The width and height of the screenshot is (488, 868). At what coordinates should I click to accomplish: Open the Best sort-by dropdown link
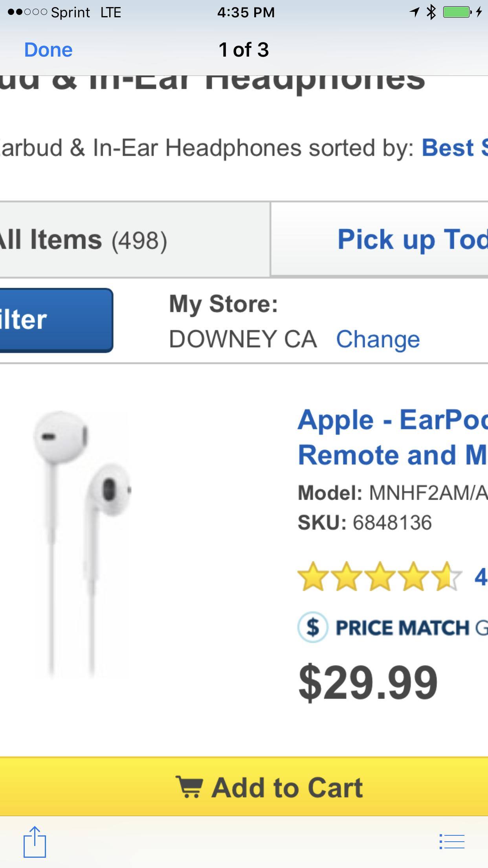point(454,148)
